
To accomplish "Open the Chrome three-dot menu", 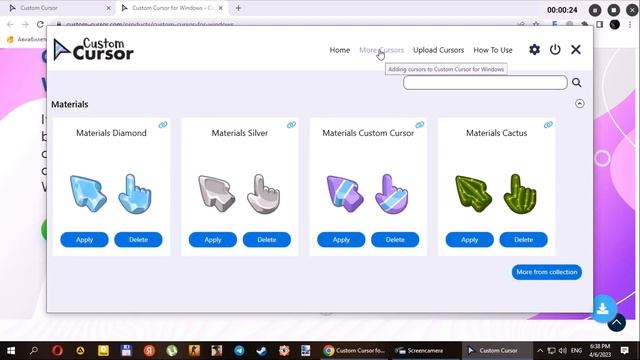I will pos(630,24).
